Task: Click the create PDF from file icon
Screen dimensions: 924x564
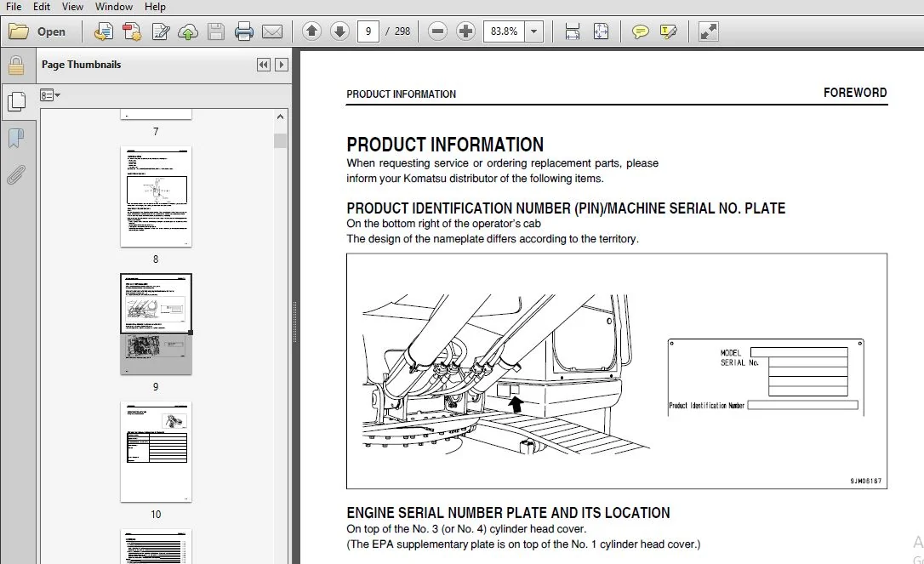Action: 104,31
